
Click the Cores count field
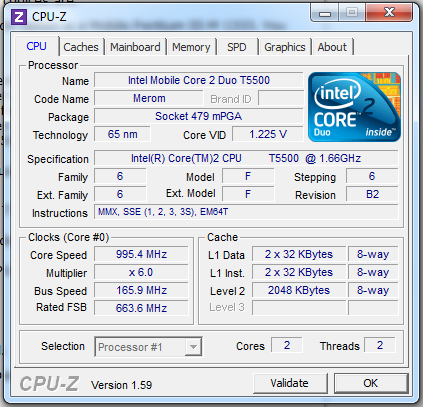click(287, 345)
